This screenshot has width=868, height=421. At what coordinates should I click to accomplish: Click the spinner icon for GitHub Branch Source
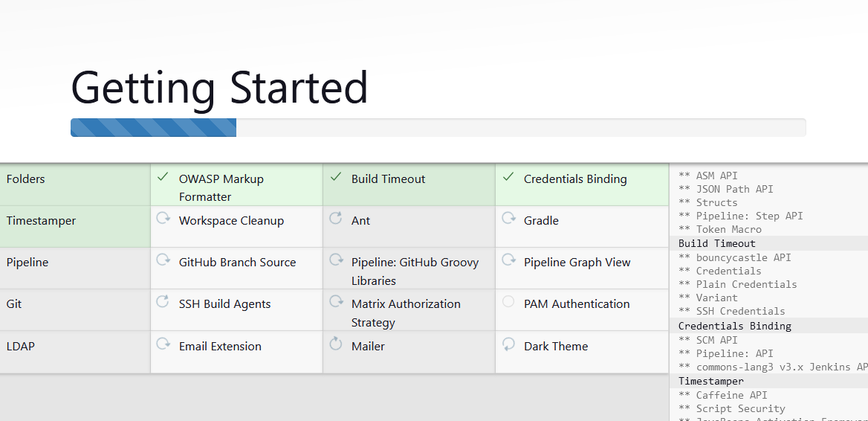point(163,260)
